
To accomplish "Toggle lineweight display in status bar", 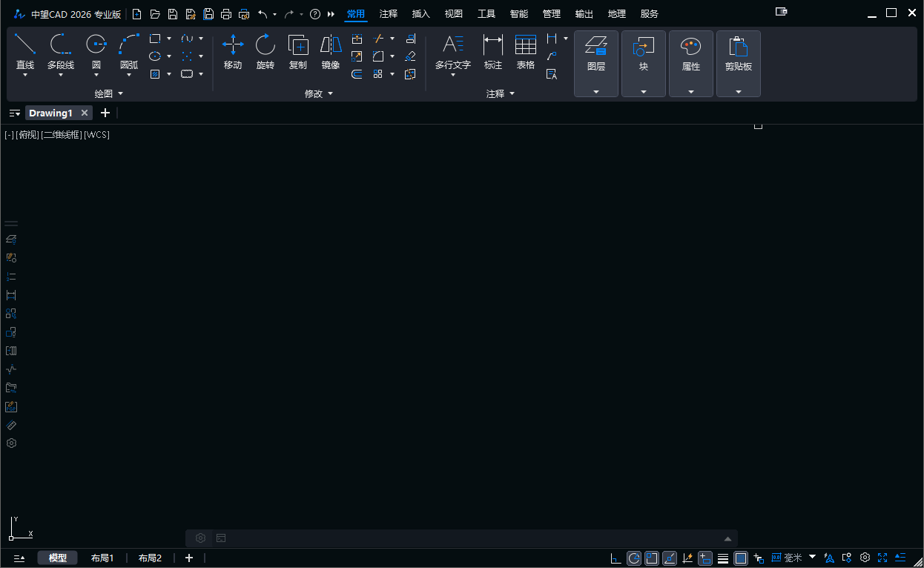I will [x=723, y=558].
